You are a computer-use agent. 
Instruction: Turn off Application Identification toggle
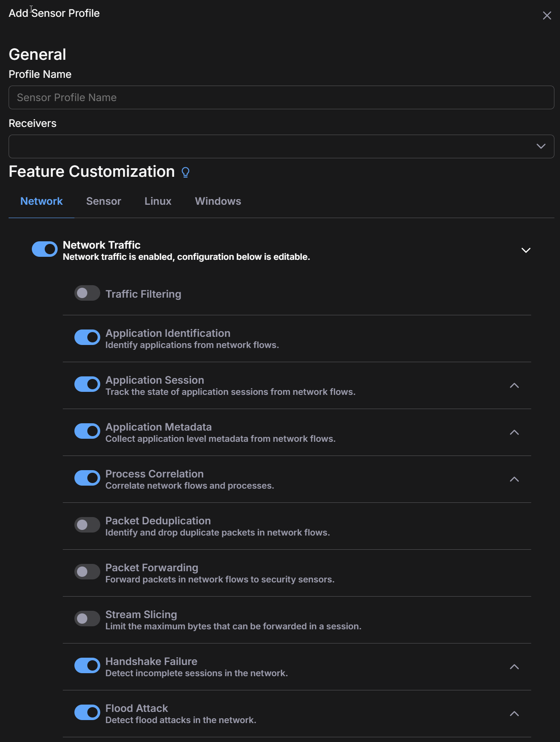87,338
